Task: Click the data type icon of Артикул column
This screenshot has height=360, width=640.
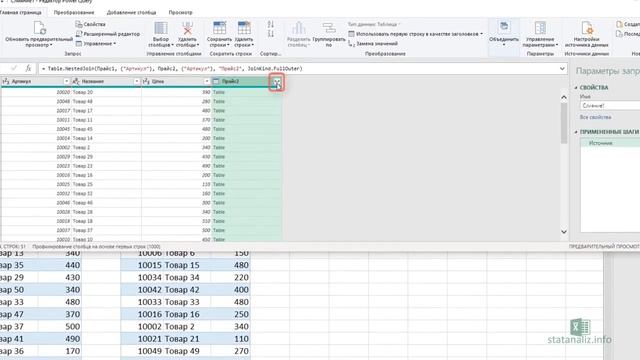Action: (6, 82)
